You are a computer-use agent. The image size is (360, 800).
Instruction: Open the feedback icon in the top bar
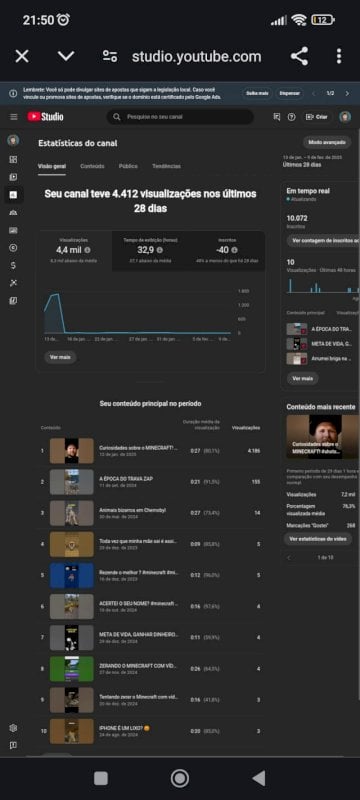coord(277,117)
